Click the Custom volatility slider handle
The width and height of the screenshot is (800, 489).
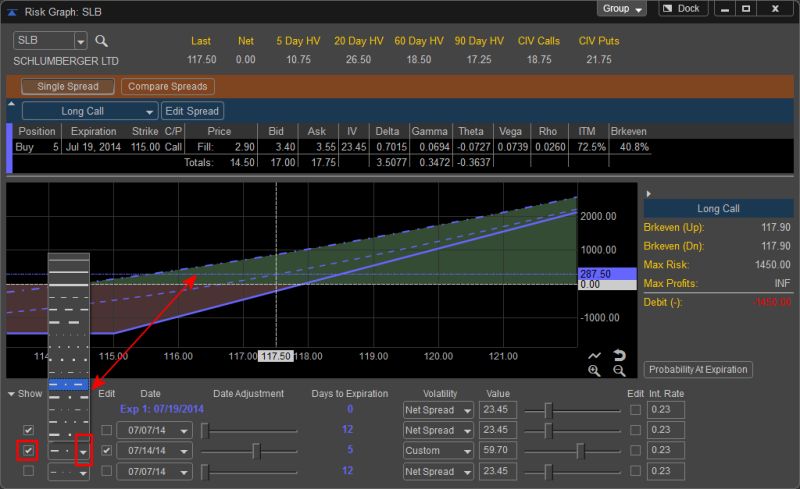click(580, 451)
